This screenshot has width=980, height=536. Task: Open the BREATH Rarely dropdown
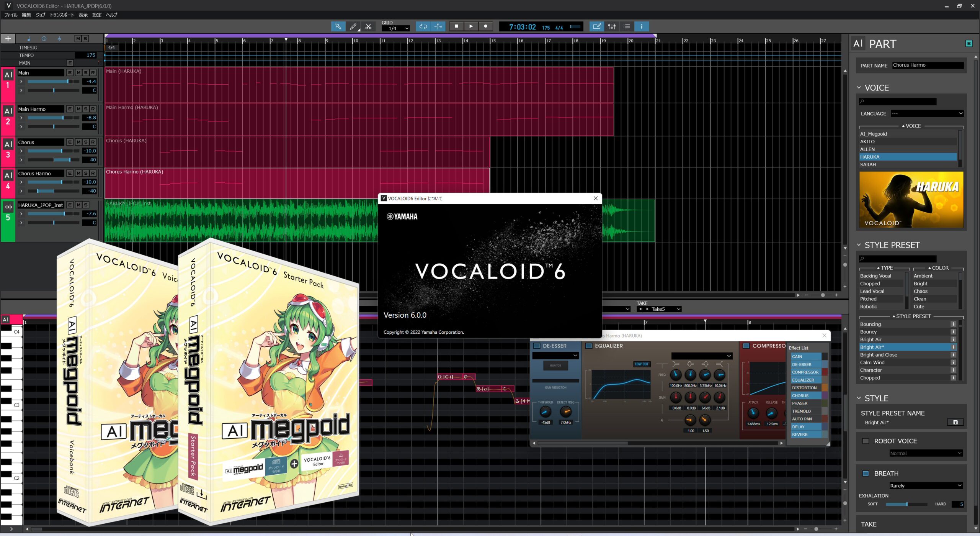click(x=926, y=486)
